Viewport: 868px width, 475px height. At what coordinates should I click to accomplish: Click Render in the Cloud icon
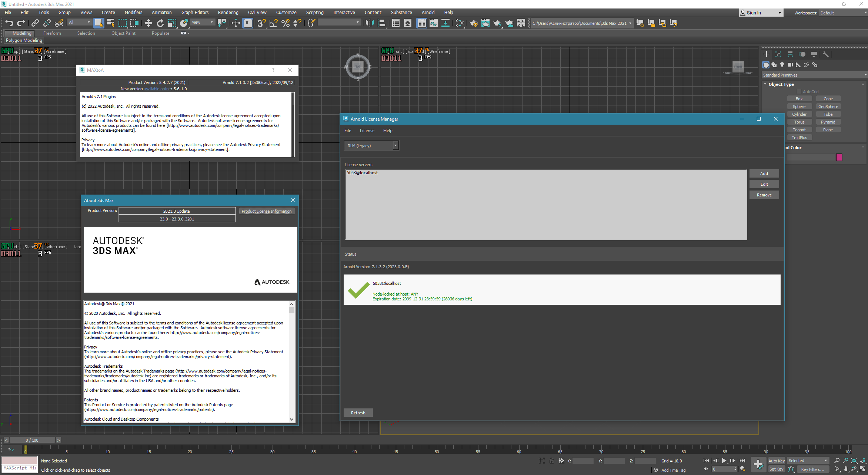pyautogui.click(x=509, y=23)
